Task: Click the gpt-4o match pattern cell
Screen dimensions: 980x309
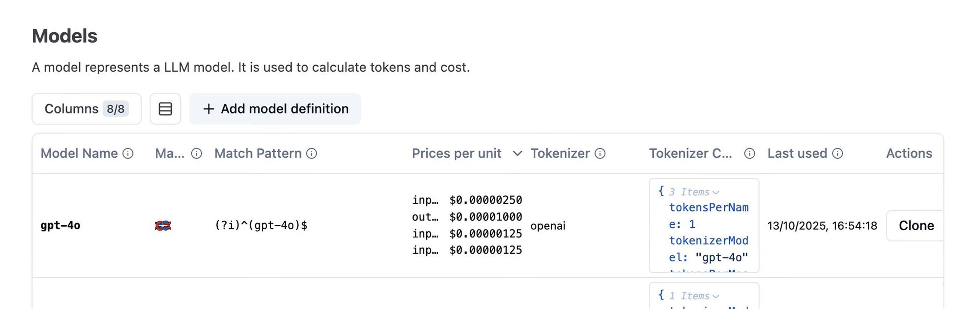Action: pos(261,226)
